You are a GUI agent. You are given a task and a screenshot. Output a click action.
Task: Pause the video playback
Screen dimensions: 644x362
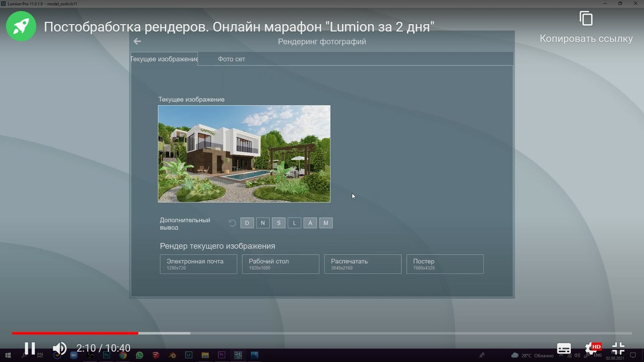(30, 348)
